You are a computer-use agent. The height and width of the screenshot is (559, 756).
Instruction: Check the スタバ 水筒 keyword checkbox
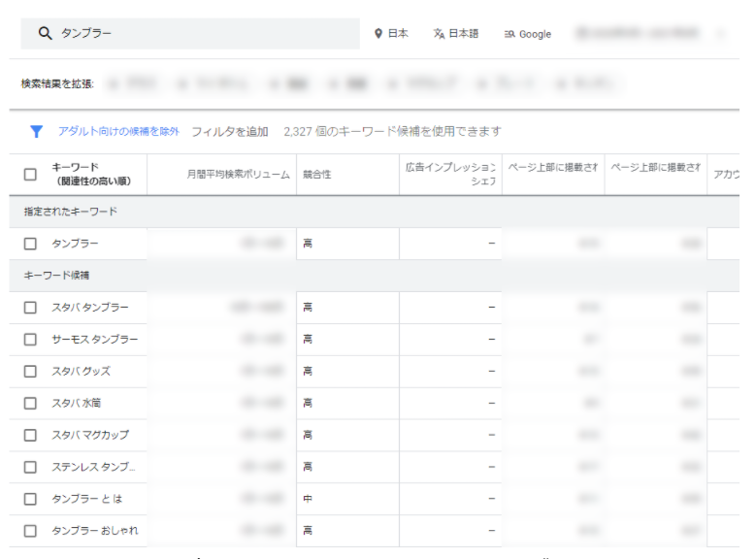coord(30,403)
